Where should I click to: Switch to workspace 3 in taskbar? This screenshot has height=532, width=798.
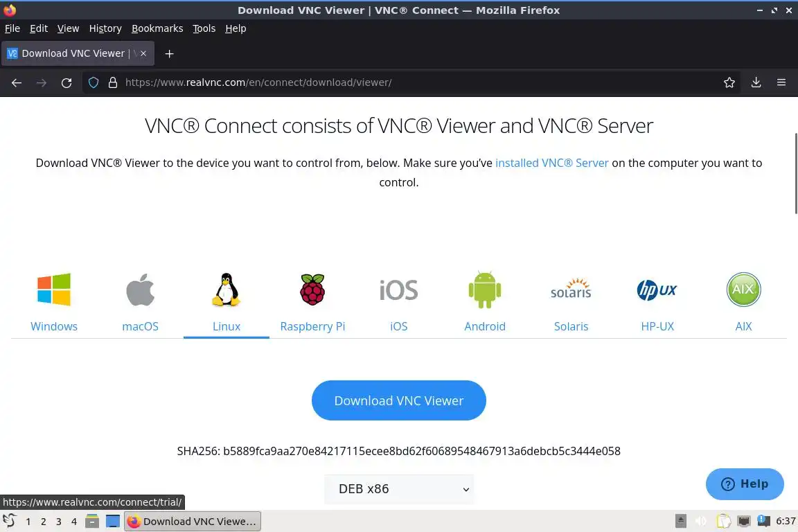coord(58,522)
